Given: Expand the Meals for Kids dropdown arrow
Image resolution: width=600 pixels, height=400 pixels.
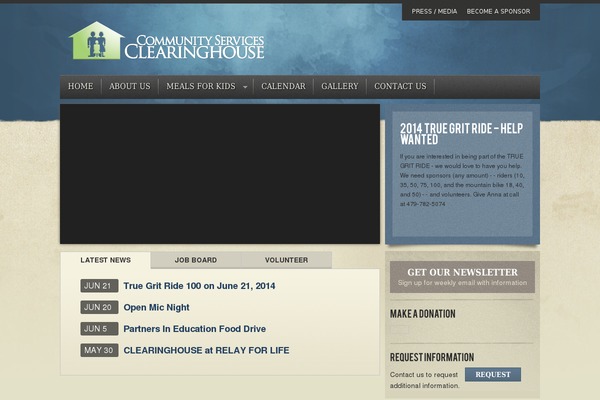Looking at the screenshot, I should pos(245,87).
